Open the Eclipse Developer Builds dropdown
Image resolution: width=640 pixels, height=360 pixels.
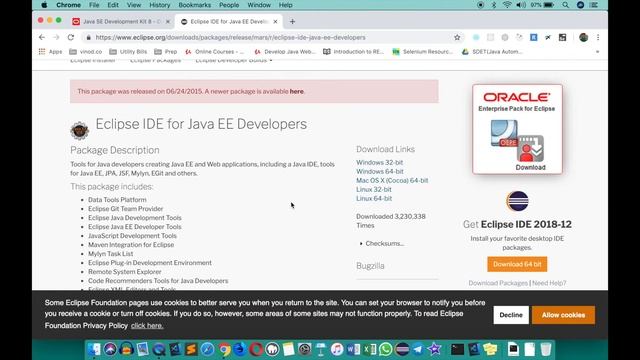tap(233, 60)
